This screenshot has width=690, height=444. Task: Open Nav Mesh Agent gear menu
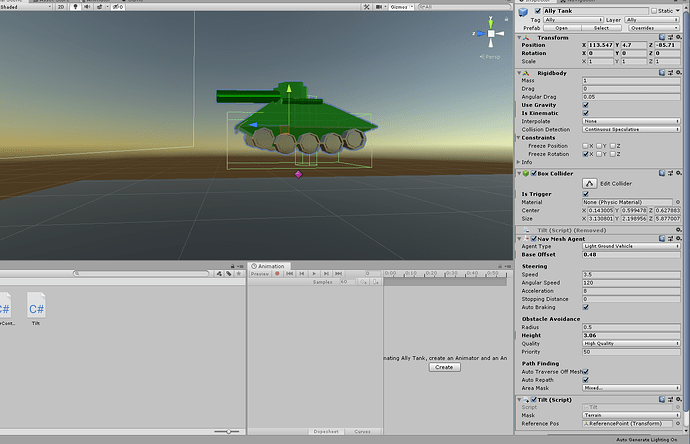click(x=679, y=239)
